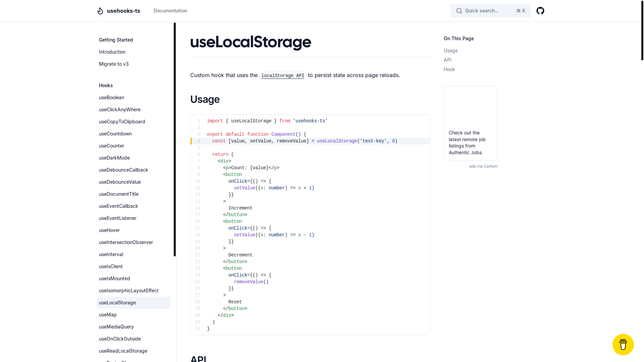Select useCounter in the sidebar
This screenshot has width=644, height=362.
tap(133, 146)
